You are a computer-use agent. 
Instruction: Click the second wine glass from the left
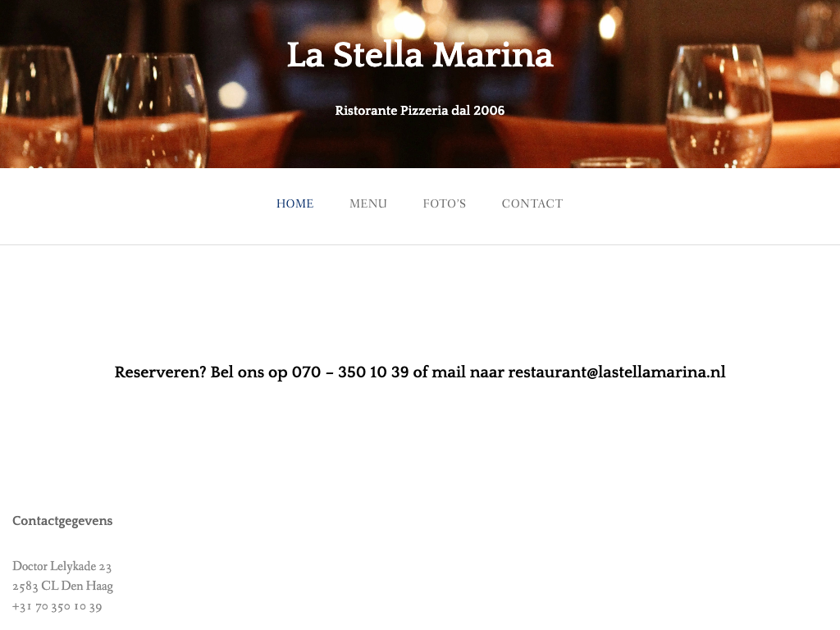point(152,111)
